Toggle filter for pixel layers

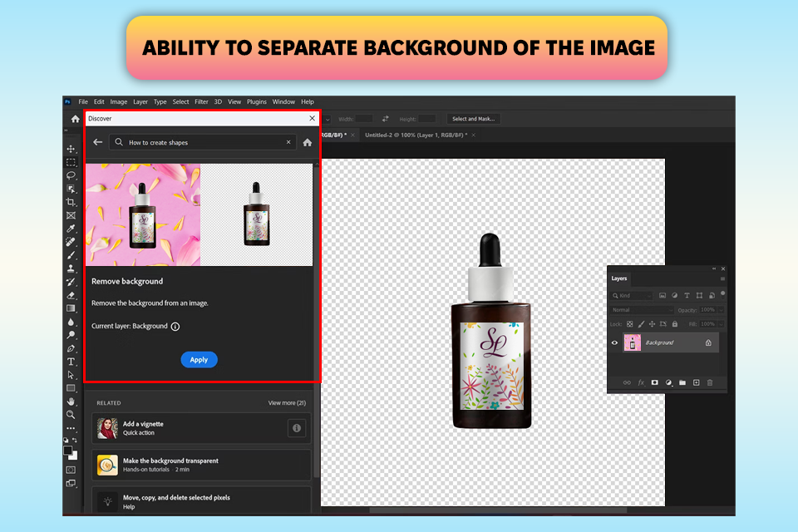click(663, 295)
